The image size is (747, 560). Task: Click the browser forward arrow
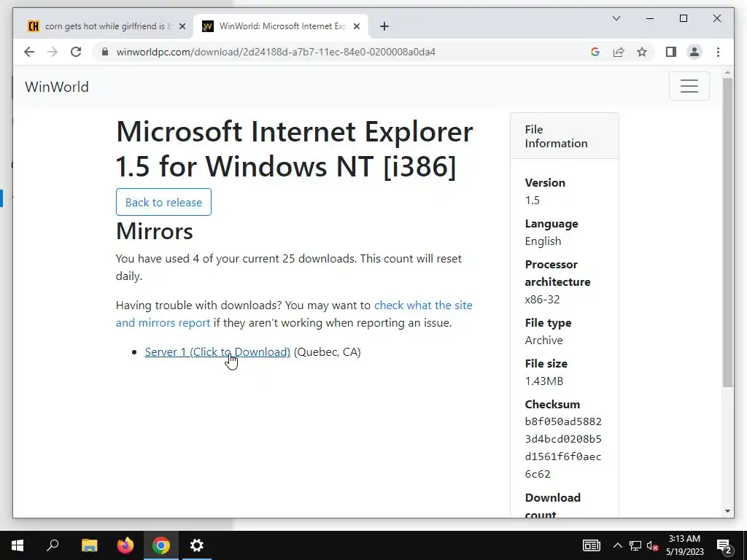click(53, 52)
